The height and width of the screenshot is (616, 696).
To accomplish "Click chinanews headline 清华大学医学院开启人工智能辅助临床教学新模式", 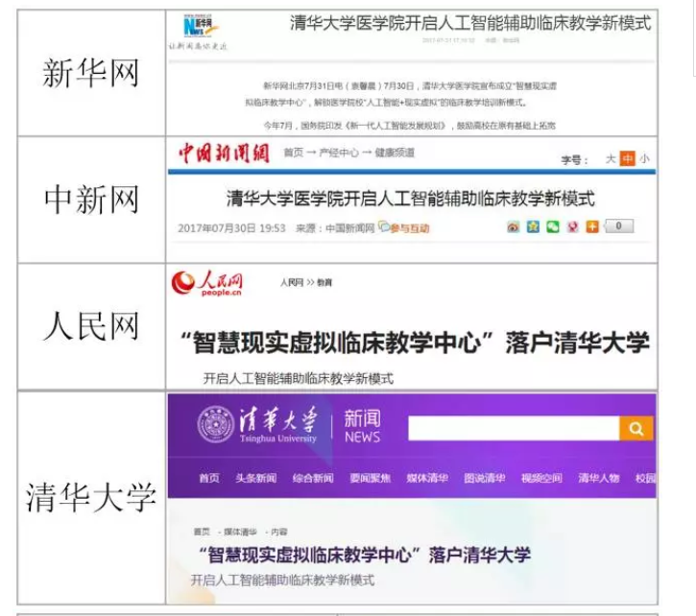I will 411,199.
